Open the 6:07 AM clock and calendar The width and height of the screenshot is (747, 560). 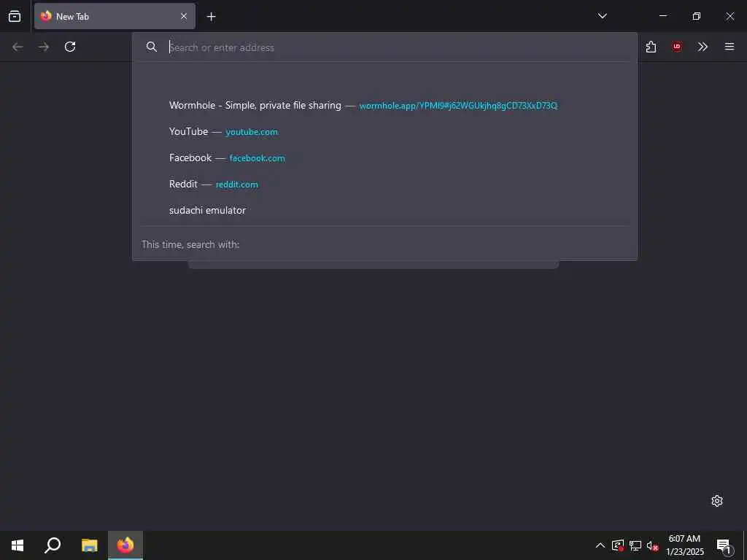(x=684, y=545)
